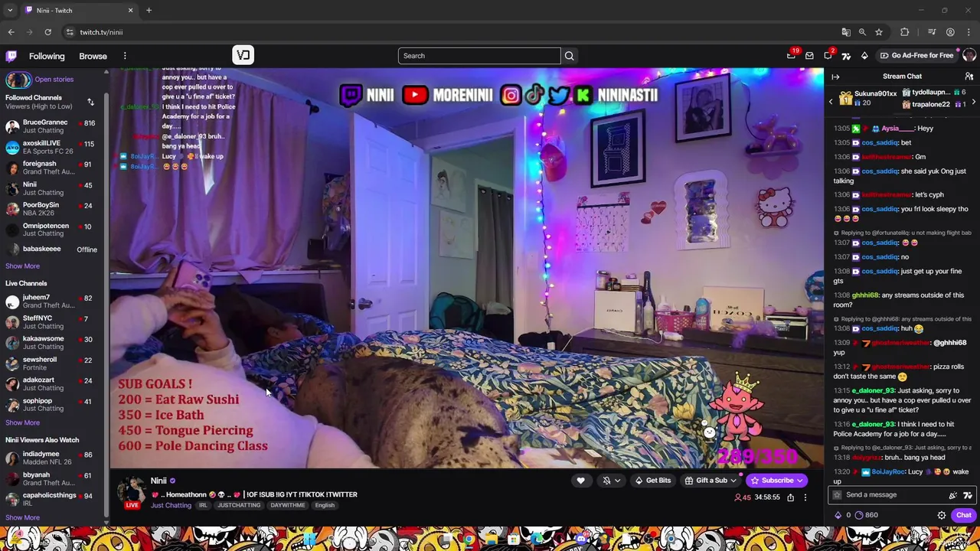Open the Just Chatting category link
Viewport: 980px width, 551px height.
click(171, 505)
